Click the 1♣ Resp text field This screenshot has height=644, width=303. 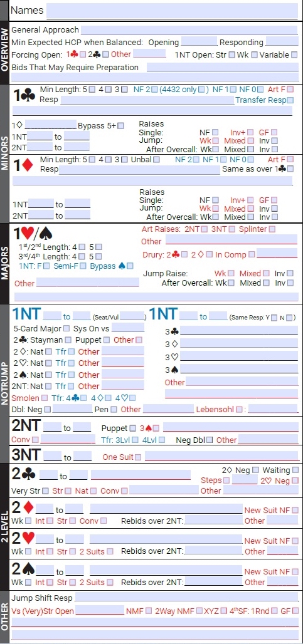[147, 100]
